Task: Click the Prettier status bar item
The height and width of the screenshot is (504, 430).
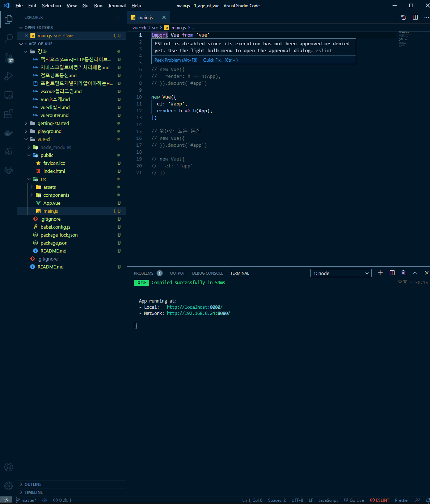Action: (x=402, y=500)
